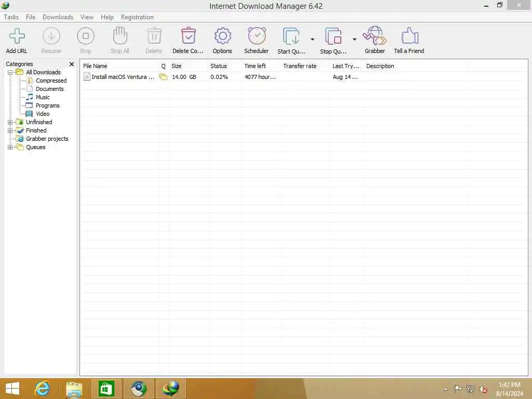This screenshot has width=532, height=399.
Task: Click the IDM title bar logo icon
Action: [x=5, y=5]
